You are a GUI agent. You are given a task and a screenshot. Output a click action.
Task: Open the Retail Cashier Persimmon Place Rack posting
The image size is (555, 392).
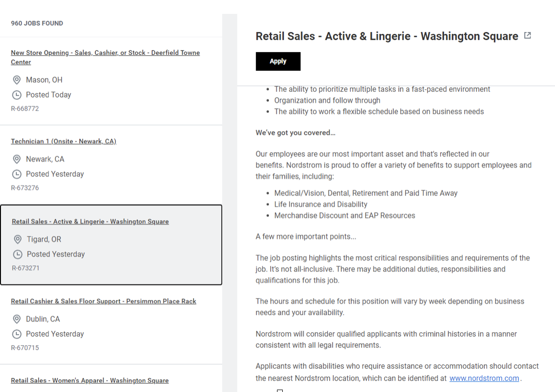tap(103, 301)
